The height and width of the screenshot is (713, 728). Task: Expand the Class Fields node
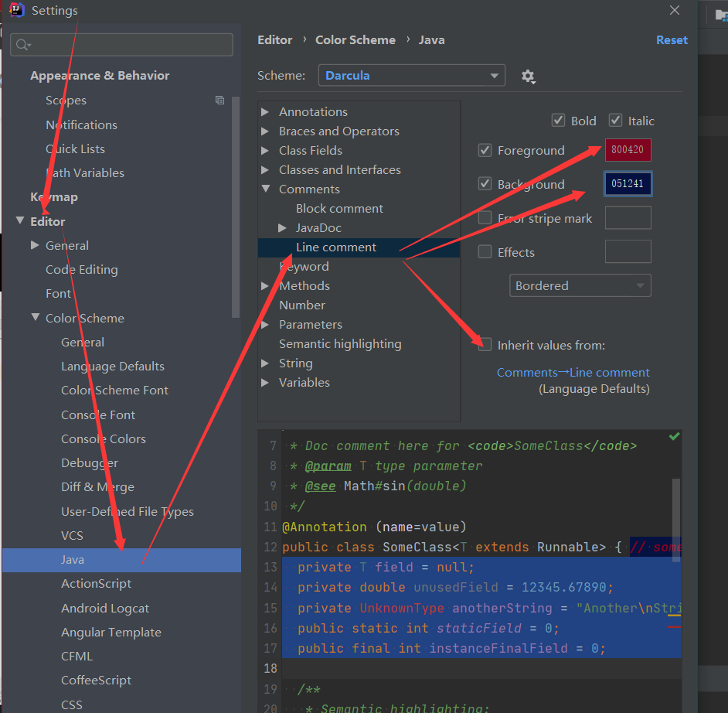pos(265,151)
